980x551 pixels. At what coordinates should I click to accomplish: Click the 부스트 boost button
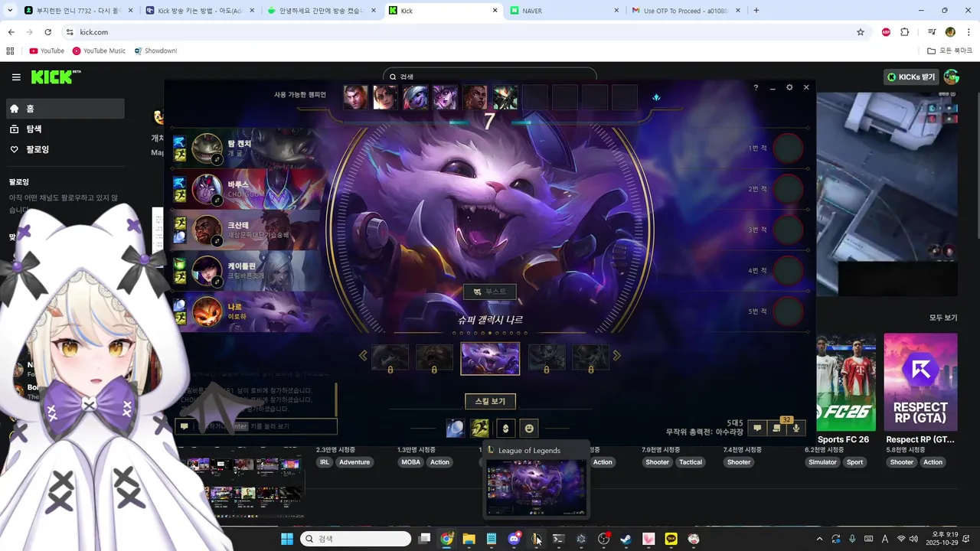[490, 292]
